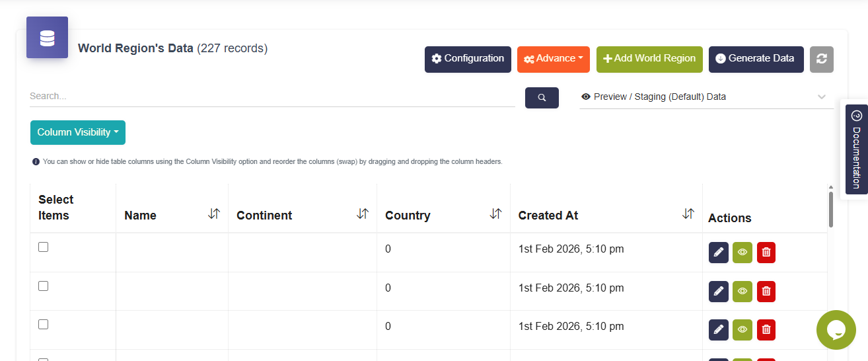
Task: Delete the first row using trash icon
Action: click(766, 253)
